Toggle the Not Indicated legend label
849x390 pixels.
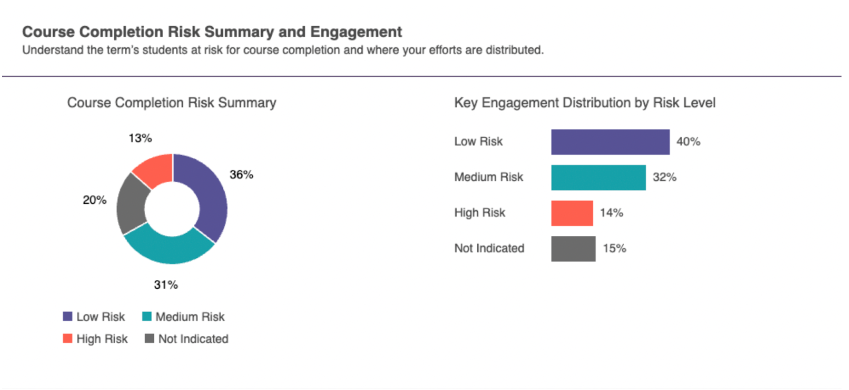pos(193,339)
